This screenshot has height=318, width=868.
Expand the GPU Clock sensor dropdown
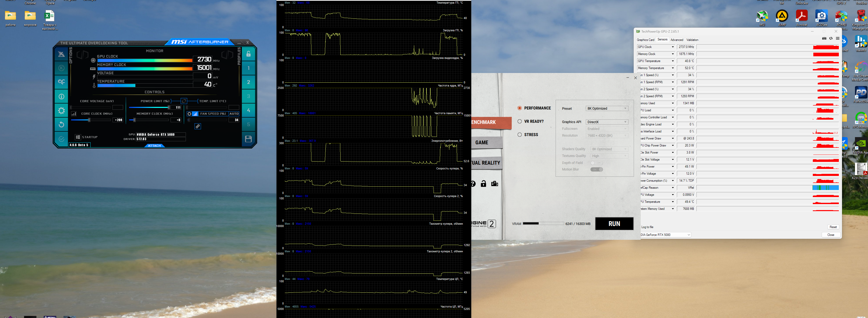[672, 47]
